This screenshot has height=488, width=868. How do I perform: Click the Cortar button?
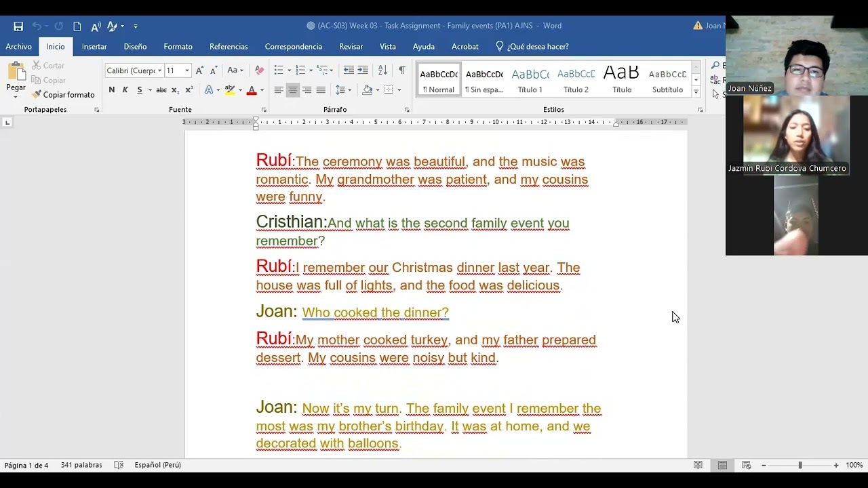point(48,66)
